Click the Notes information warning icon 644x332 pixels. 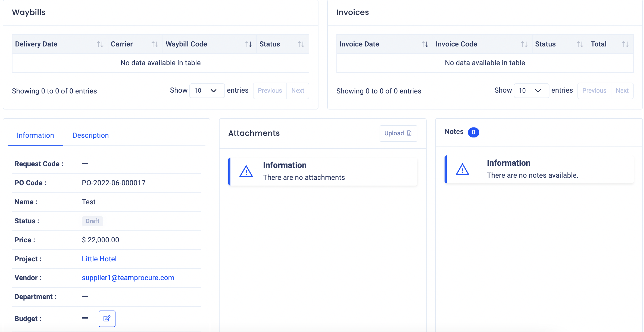pos(462,169)
